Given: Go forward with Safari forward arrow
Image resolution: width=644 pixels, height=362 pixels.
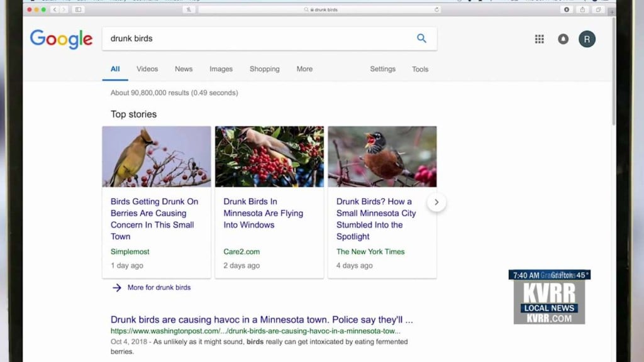Looking at the screenshot, I should pos(64,9).
